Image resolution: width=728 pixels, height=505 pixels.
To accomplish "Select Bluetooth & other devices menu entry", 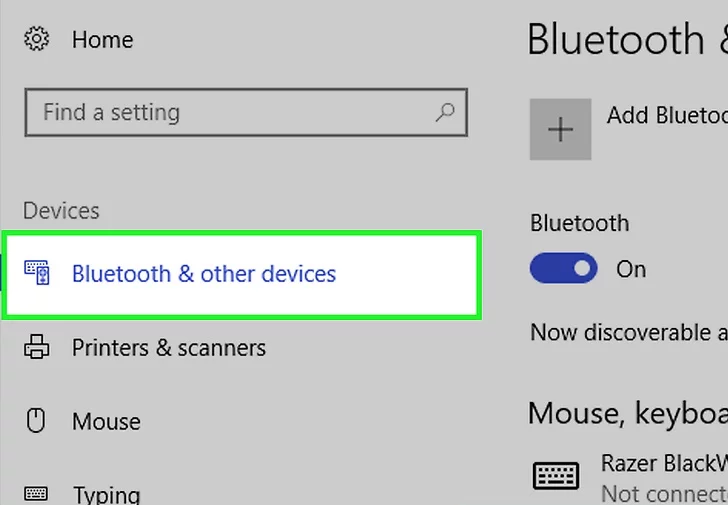I will pyautogui.click(x=204, y=274).
